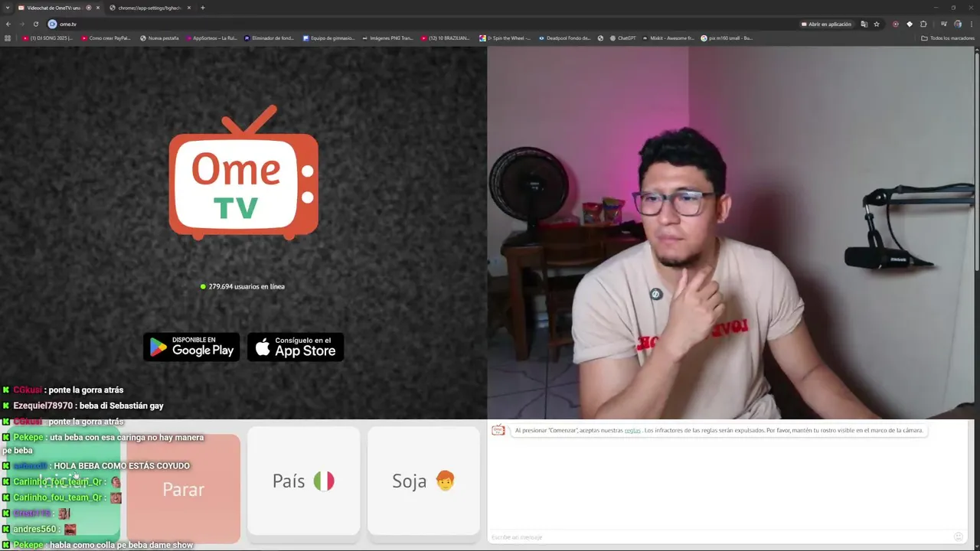Open the extensions puzzle icon
The width and height of the screenshot is (980, 551).
coord(923,24)
